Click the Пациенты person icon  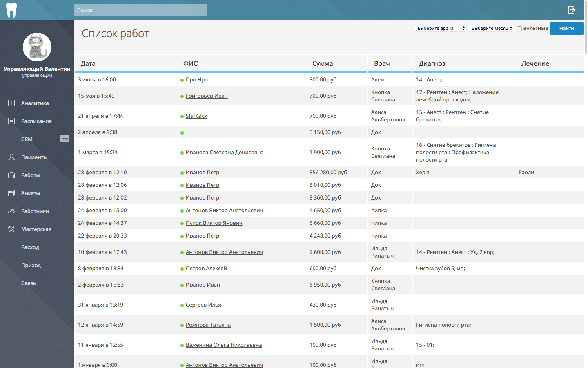point(11,157)
